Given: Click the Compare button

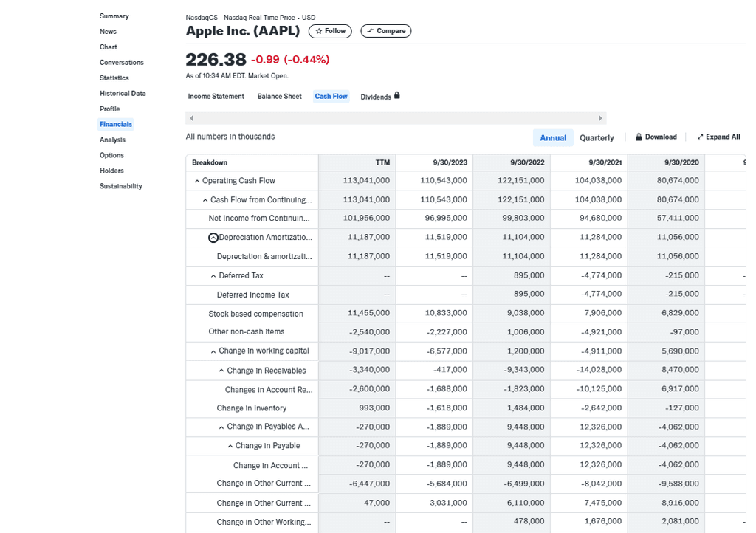Looking at the screenshot, I should pos(385,31).
